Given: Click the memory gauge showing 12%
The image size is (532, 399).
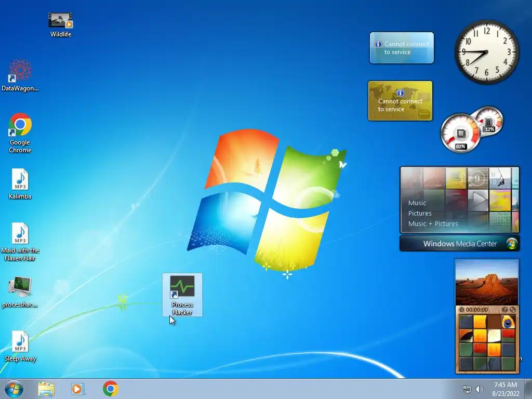Looking at the screenshot, I should coord(489,121).
